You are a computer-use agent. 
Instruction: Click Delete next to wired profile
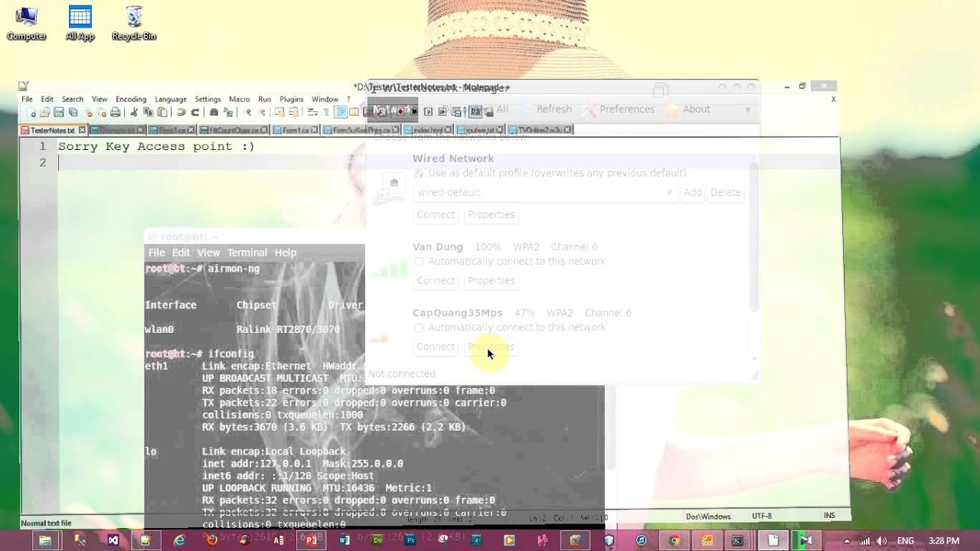click(725, 192)
